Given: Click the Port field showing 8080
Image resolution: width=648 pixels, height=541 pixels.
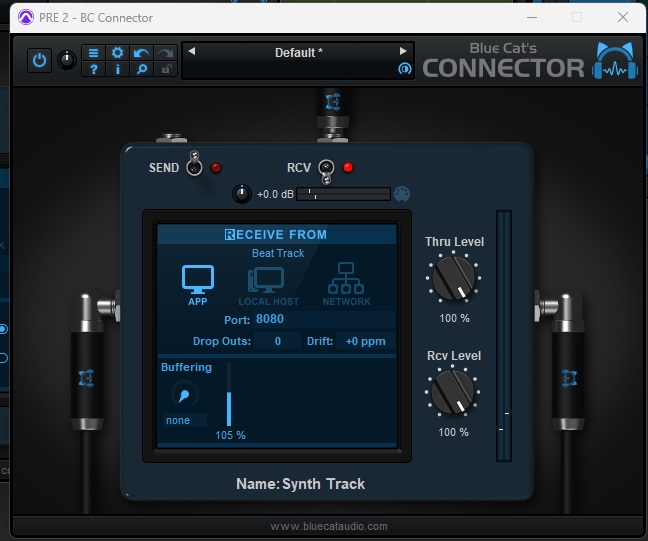Looking at the screenshot, I should 324,319.
